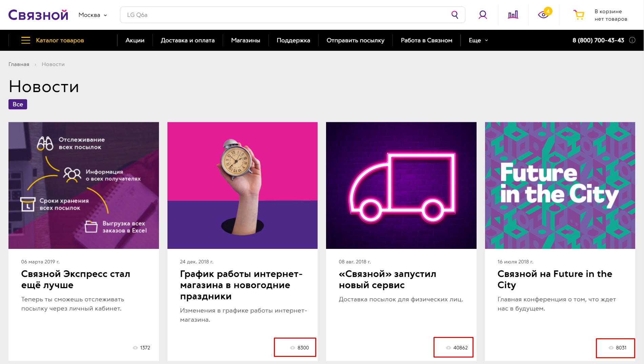Click the date 06 марта 2019 г.
The image size is (644, 364).
point(40,262)
